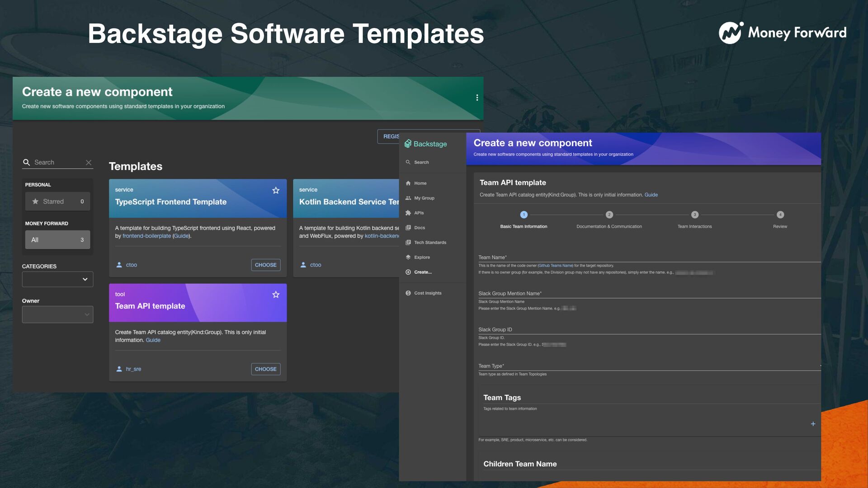Click the Team Tags heading
This screenshot has width=868, height=488.
[502, 398]
